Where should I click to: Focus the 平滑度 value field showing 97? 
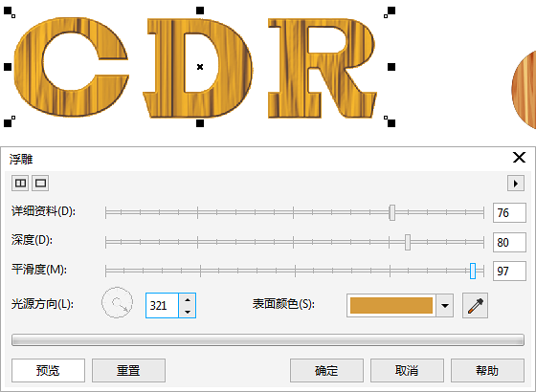(509, 272)
